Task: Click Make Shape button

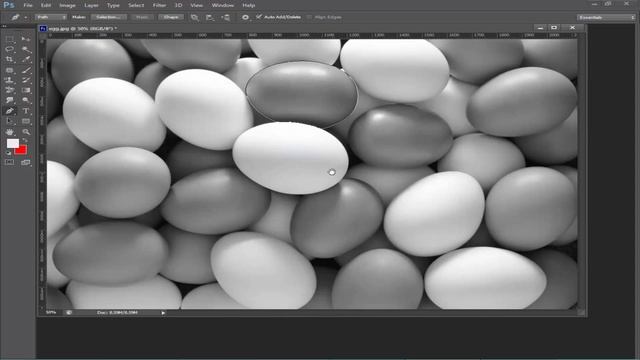Action: pos(171,17)
